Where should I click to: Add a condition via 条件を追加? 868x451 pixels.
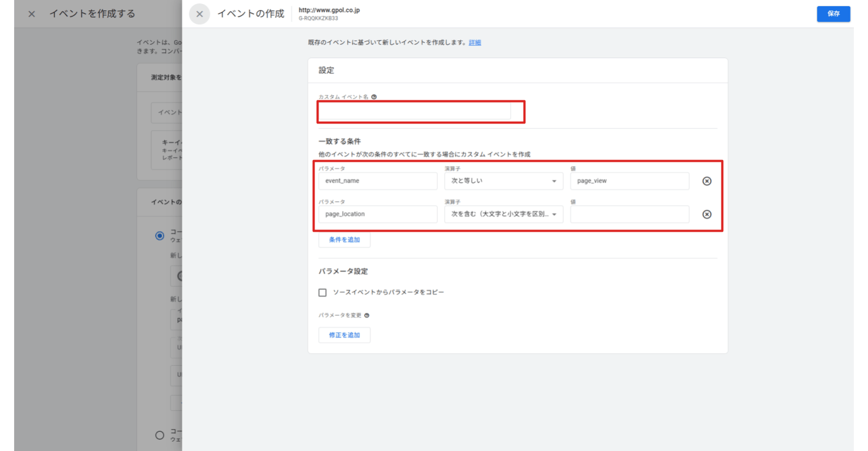coord(344,239)
